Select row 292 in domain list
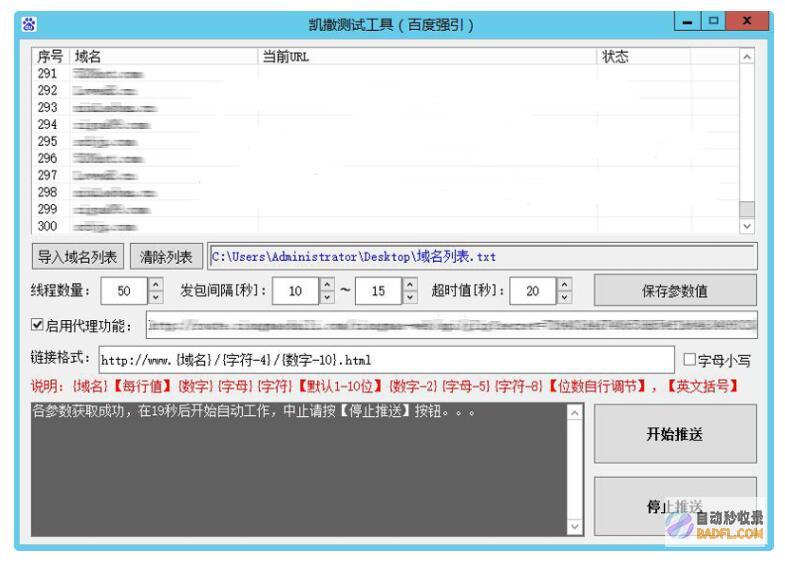This screenshot has height=567, width=785. (385, 91)
